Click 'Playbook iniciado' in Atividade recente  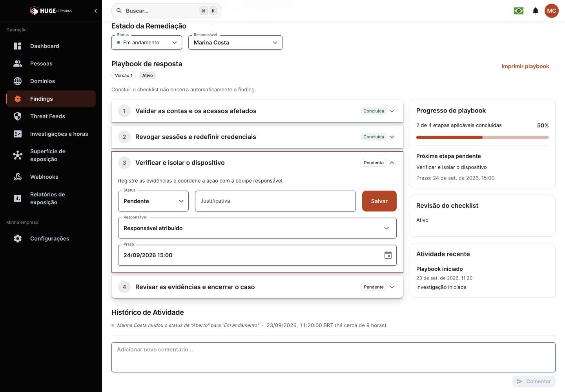(439, 269)
